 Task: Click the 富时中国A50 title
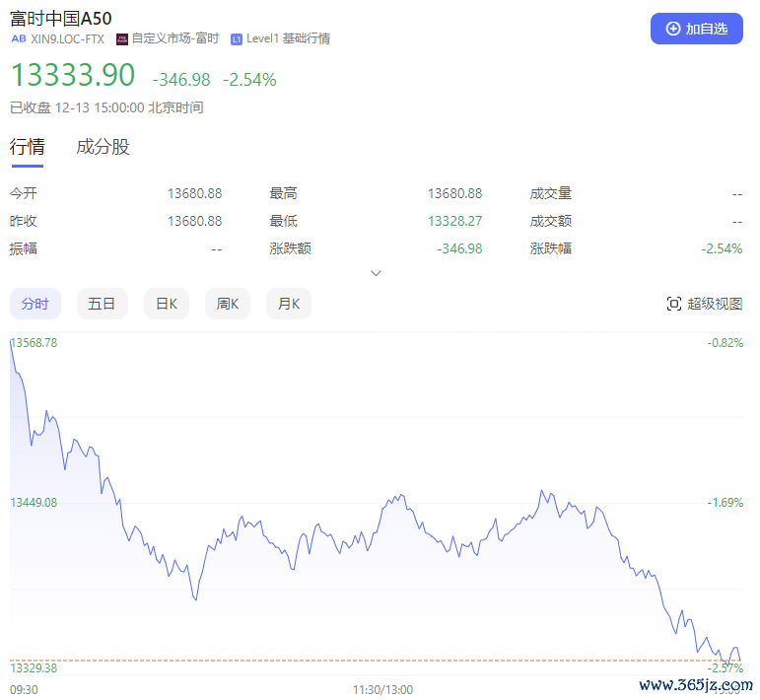60,19
